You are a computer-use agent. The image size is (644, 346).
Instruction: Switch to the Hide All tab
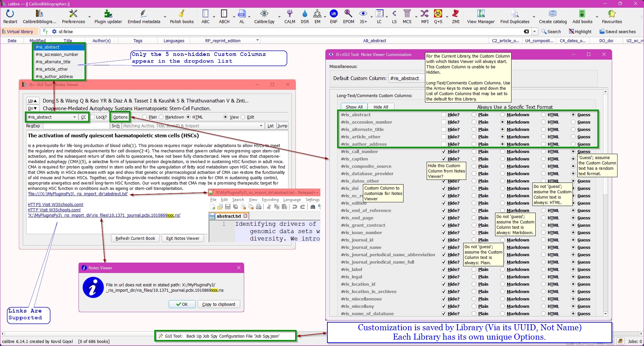(380, 107)
